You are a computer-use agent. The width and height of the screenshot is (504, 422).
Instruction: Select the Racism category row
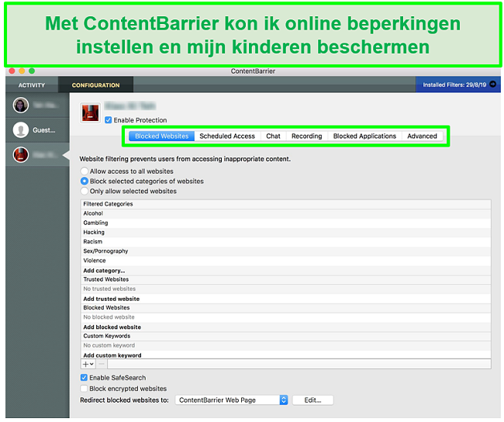click(x=286, y=242)
